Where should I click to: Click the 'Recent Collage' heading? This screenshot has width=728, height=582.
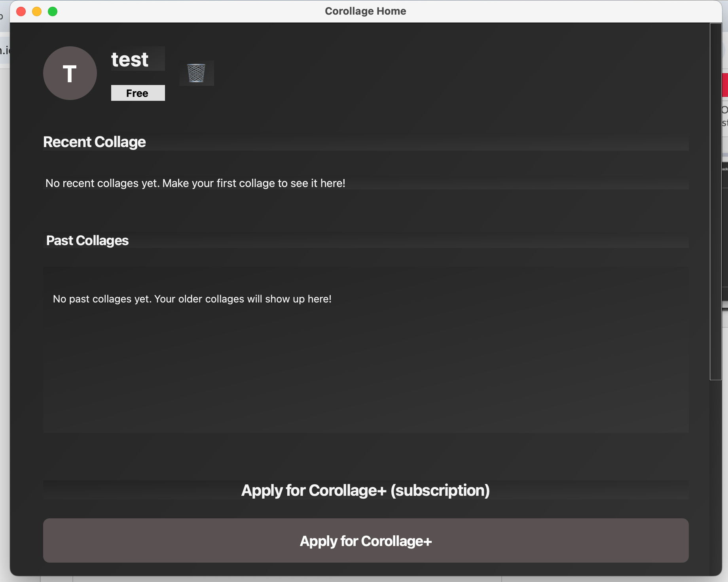tap(95, 142)
